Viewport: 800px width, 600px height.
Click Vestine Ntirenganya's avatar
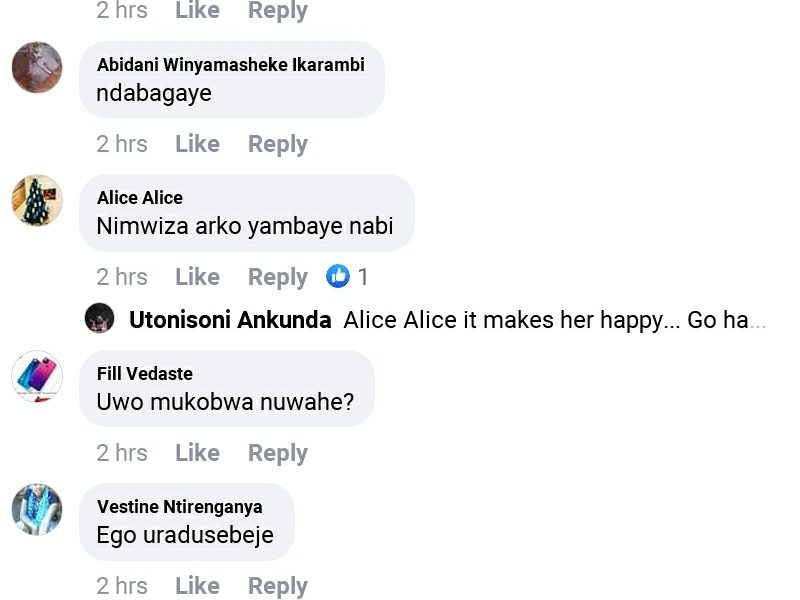[x=37, y=510]
